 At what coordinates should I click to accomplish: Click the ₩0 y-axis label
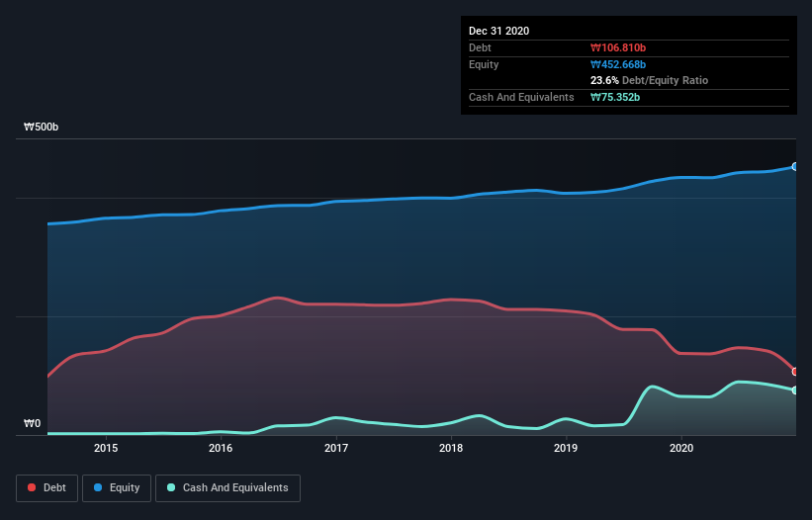tap(32, 423)
